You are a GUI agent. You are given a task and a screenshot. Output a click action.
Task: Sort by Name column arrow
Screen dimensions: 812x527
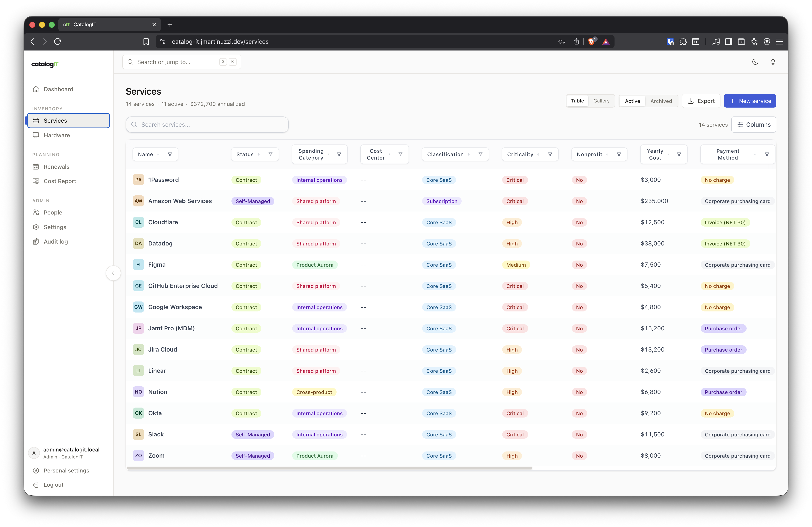tap(158, 154)
